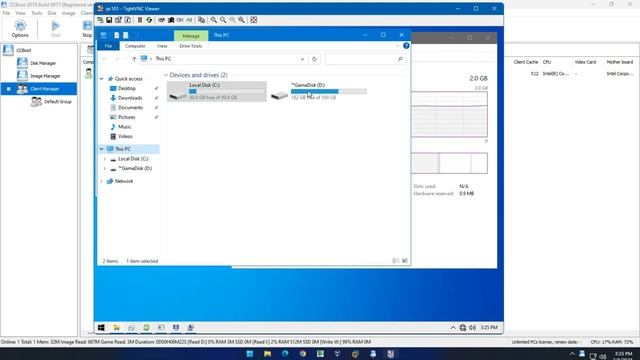This screenshot has width=640, height=360.
Task: Go up one folder level in Explorer
Action: click(x=134, y=59)
